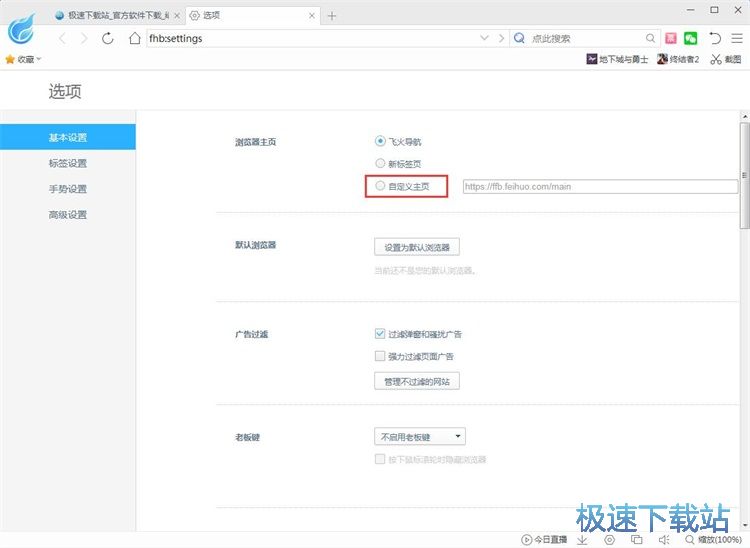This screenshot has height=548, width=750.
Task: Click the address bar go arrow
Action: coord(501,38)
